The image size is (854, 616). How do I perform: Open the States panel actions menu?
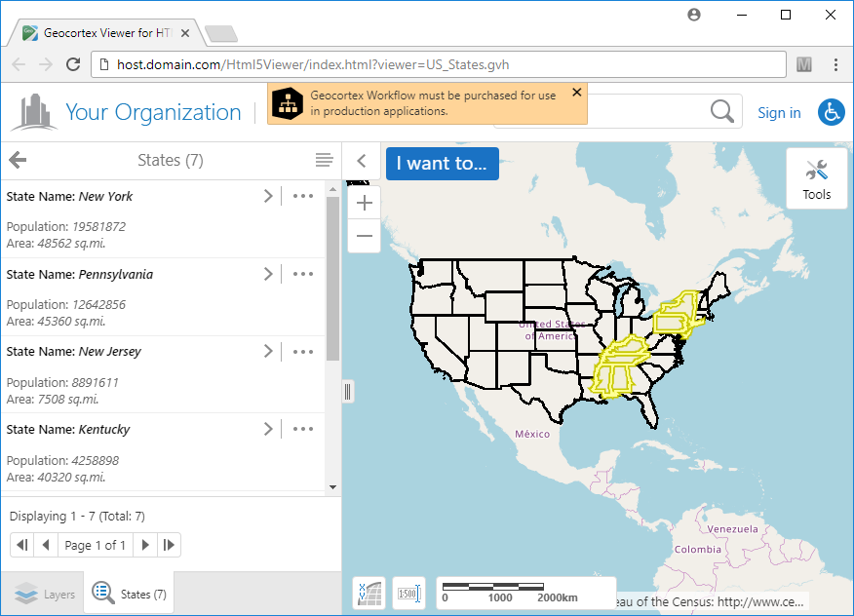(324, 161)
